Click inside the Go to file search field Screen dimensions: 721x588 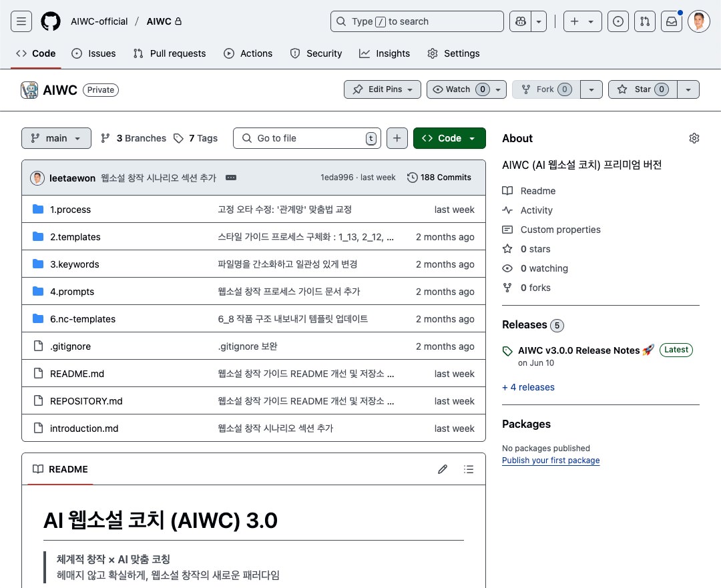coord(300,137)
